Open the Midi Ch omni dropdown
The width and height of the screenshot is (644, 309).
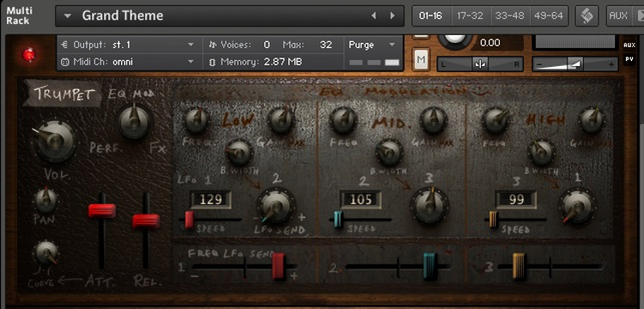(x=129, y=62)
